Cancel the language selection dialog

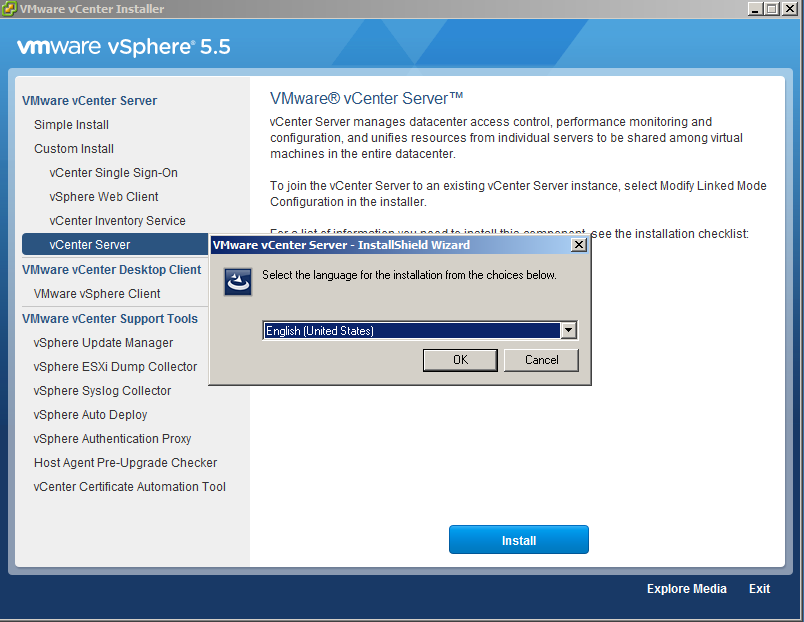click(x=541, y=360)
